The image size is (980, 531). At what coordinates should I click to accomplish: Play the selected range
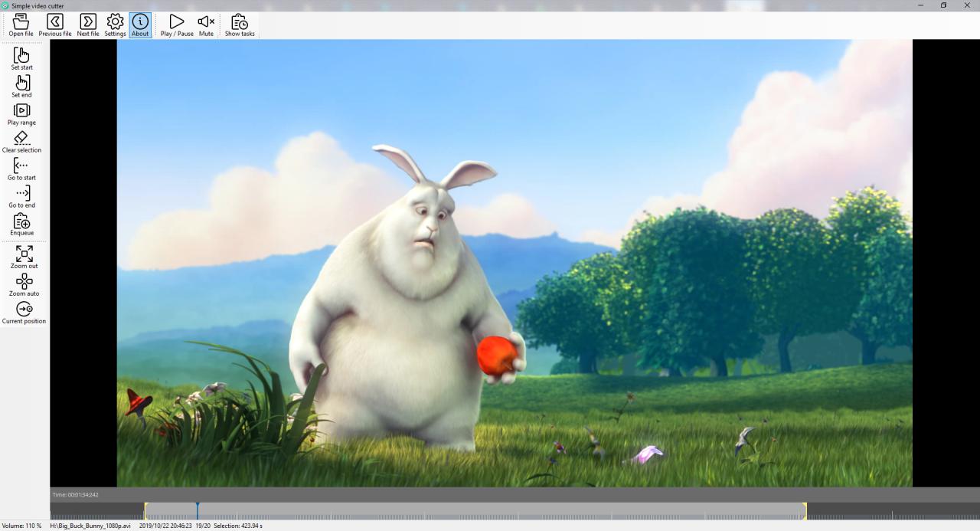(x=21, y=114)
